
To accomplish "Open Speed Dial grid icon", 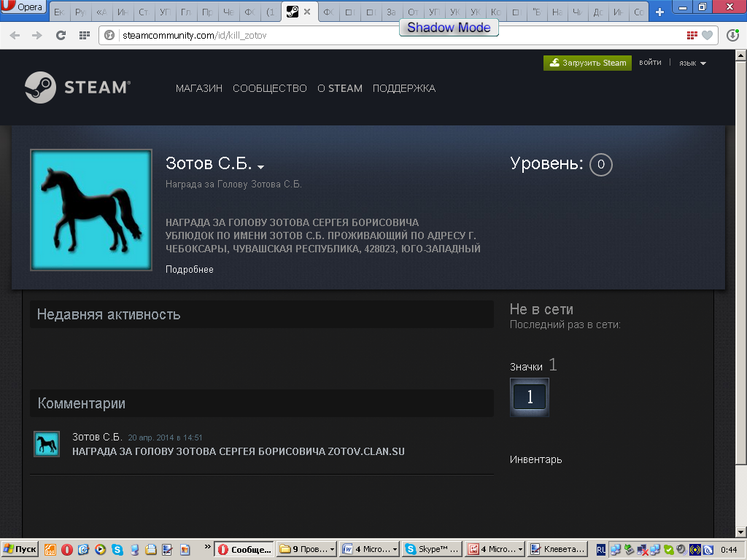I will click(85, 35).
